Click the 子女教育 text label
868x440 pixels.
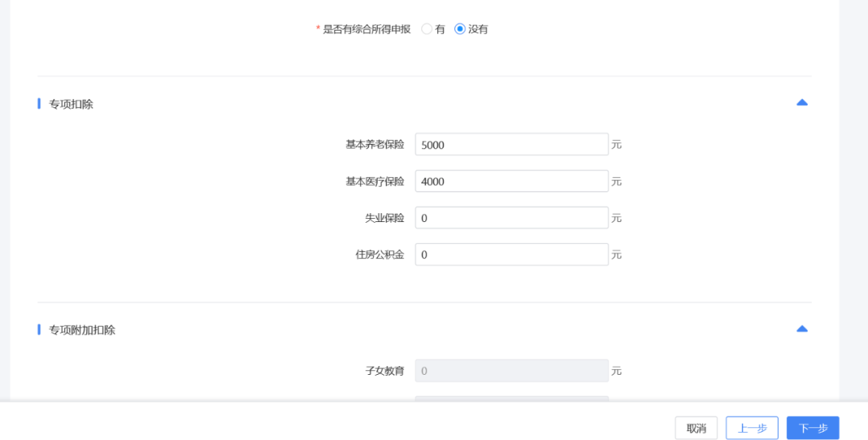pyautogui.click(x=384, y=371)
